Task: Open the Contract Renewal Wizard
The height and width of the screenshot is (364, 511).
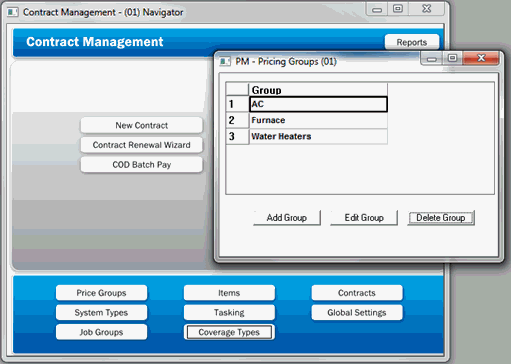Action: tap(141, 145)
